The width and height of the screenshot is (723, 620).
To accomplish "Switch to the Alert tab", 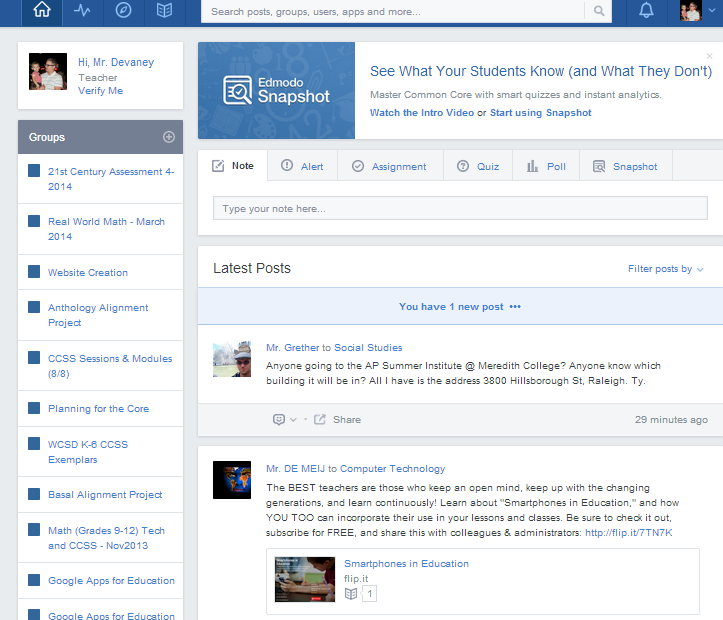I will click(302, 166).
